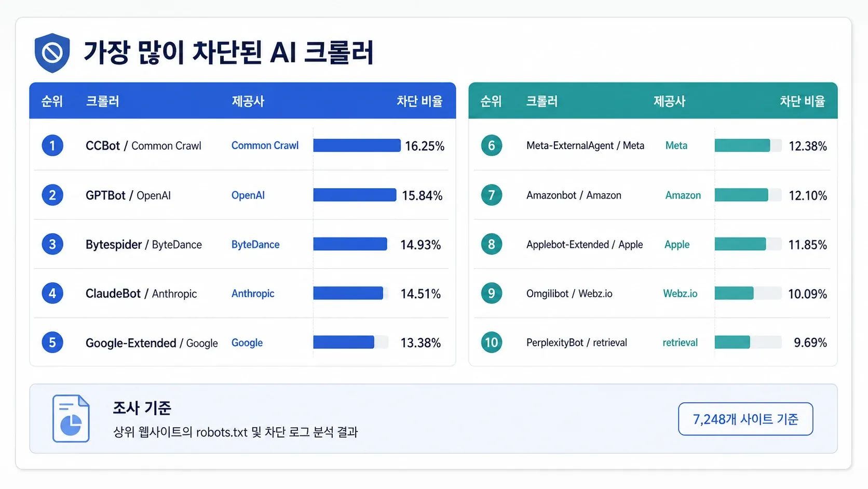Click the "Meta-ExternalAgent / Meta" crawler name

click(585, 146)
